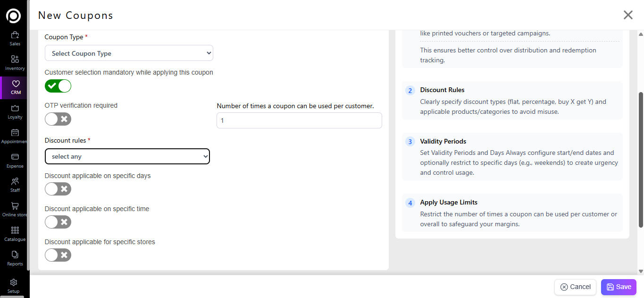Image resolution: width=644 pixels, height=298 pixels.
Task: Go to the Expense icon
Action: point(15,157)
